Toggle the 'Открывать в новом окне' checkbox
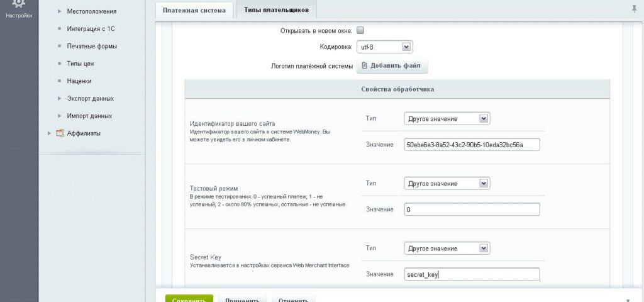 360,30
